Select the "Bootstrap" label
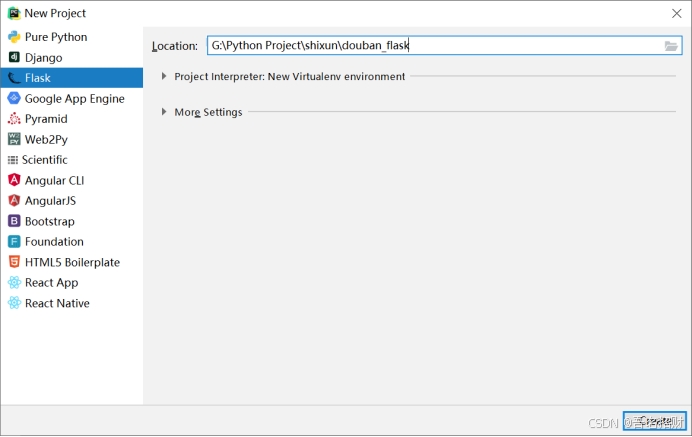 [x=50, y=222]
